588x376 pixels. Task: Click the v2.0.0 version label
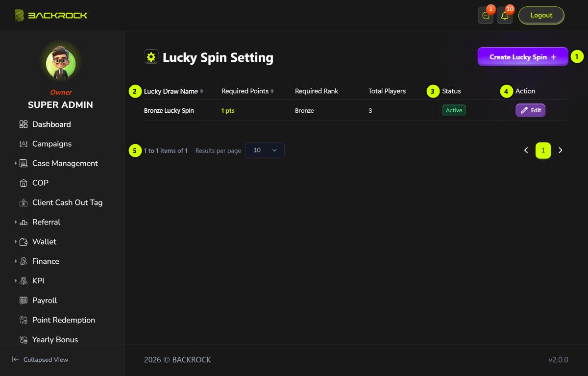pos(558,360)
